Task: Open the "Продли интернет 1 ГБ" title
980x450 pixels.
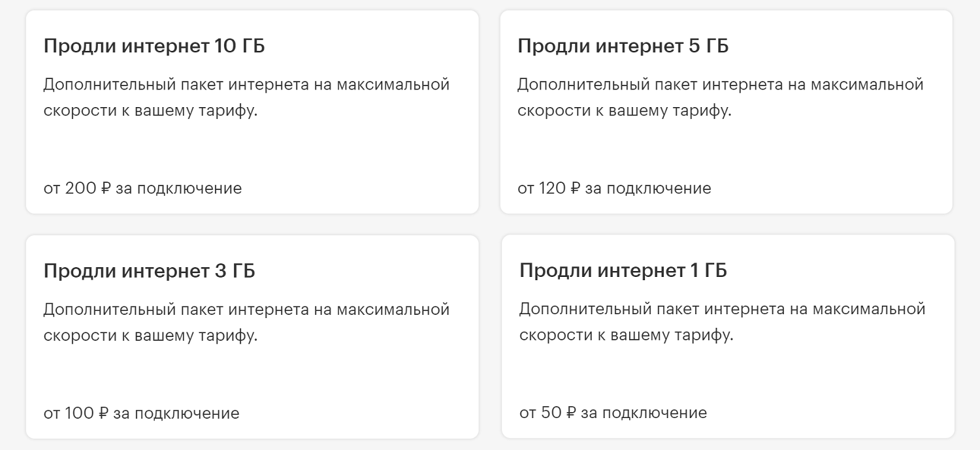Action: (623, 271)
